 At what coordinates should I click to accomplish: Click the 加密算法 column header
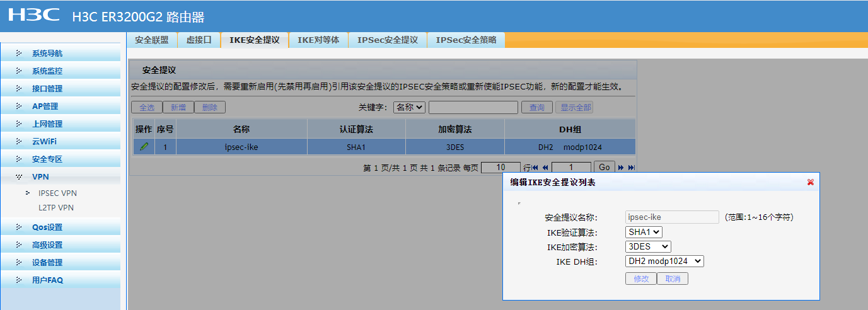click(455, 129)
